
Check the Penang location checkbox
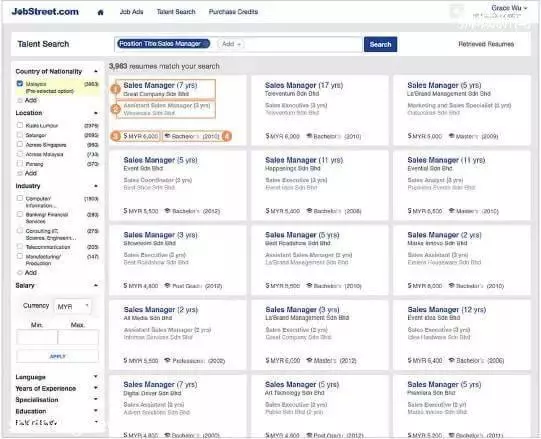[20, 164]
